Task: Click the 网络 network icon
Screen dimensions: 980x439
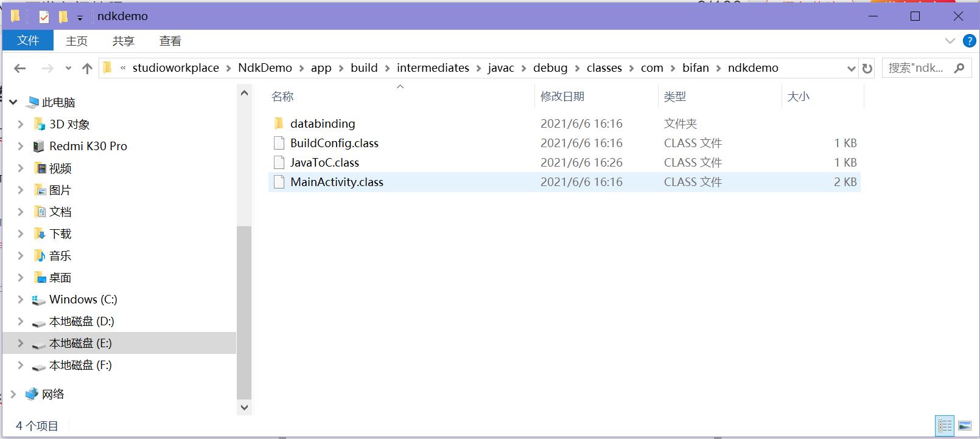Action: 32,394
